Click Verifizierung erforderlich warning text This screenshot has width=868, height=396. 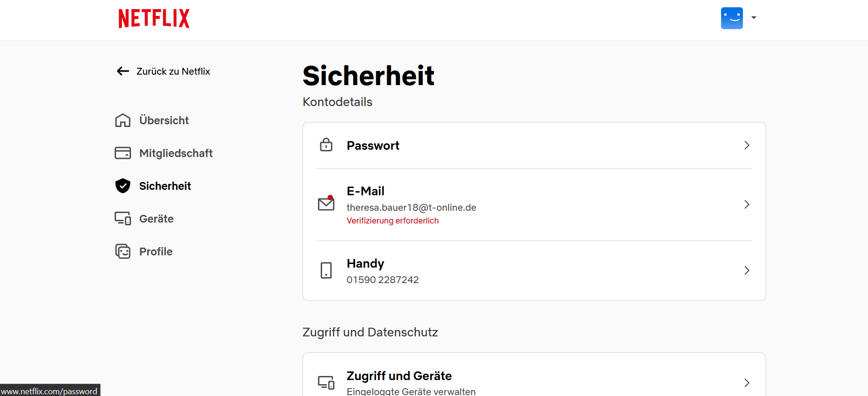coord(393,221)
